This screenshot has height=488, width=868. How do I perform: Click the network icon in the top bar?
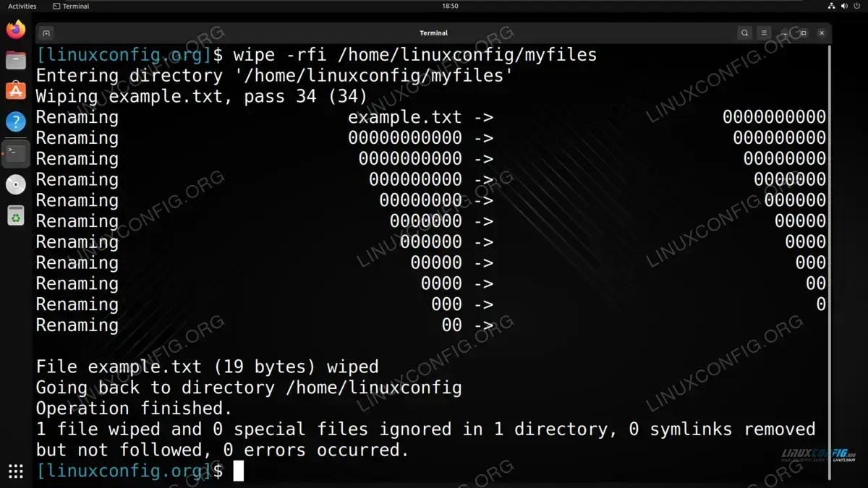(830, 6)
